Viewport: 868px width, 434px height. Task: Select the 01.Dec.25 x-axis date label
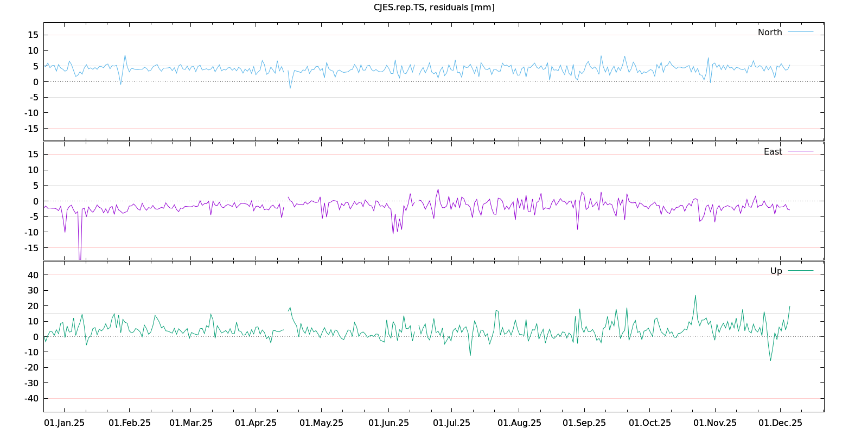point(780,423)
